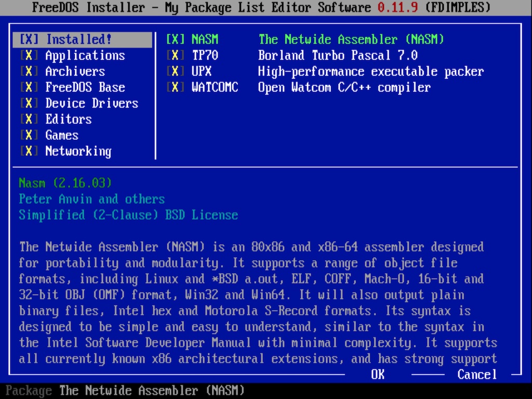Uncheck the Games group checkbox
Screen dimensions: 532x399
coord(29,135)
